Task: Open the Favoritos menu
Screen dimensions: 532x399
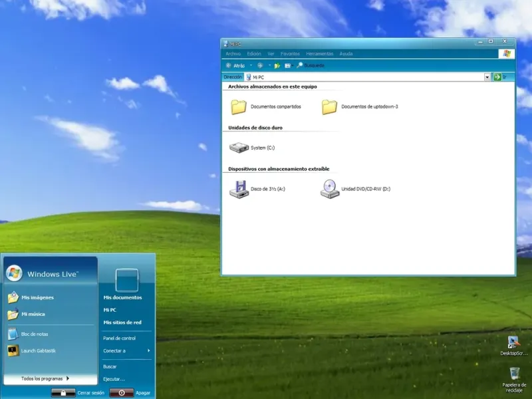Action: point(290,54)
